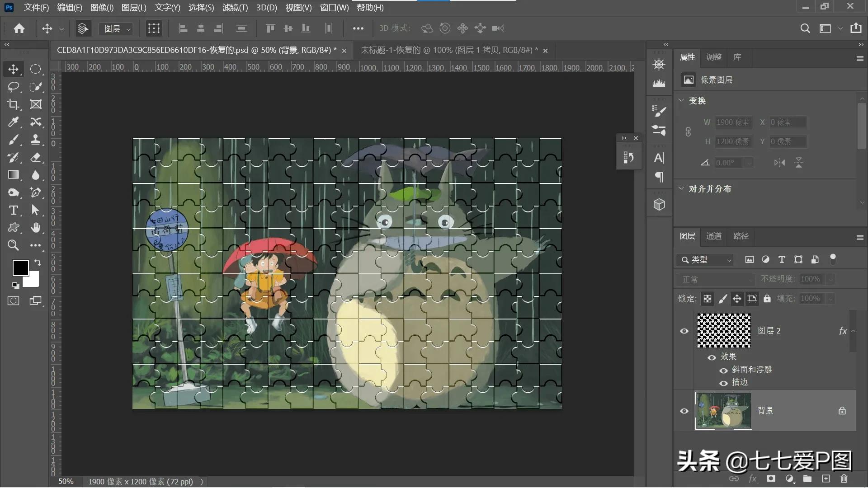Select the Blur tool
Viewport: 868px width, 488px height.
click(36, 175)
